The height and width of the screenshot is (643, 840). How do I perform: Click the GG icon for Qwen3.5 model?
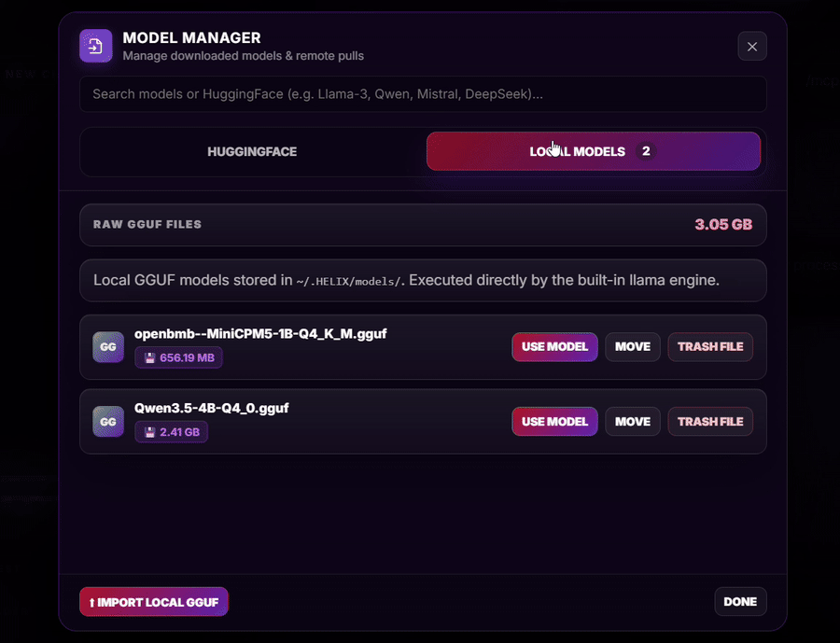[x=108, y=422]
